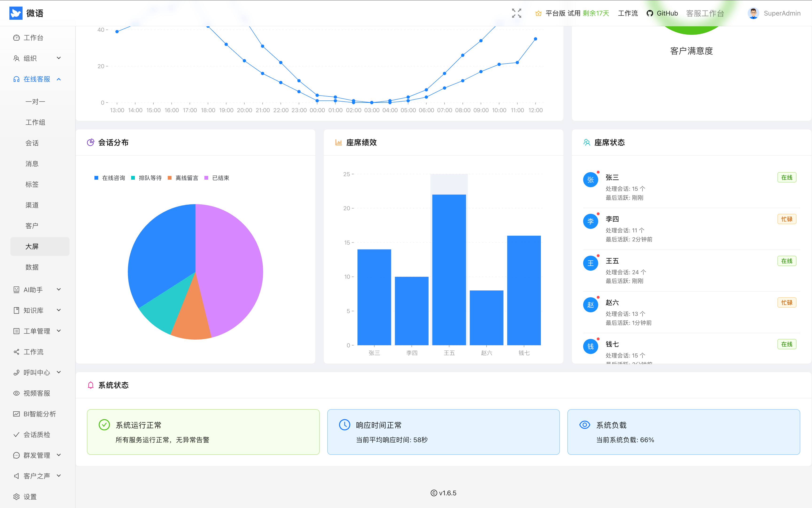Click the AI助手 robot icon

point(16,290)
